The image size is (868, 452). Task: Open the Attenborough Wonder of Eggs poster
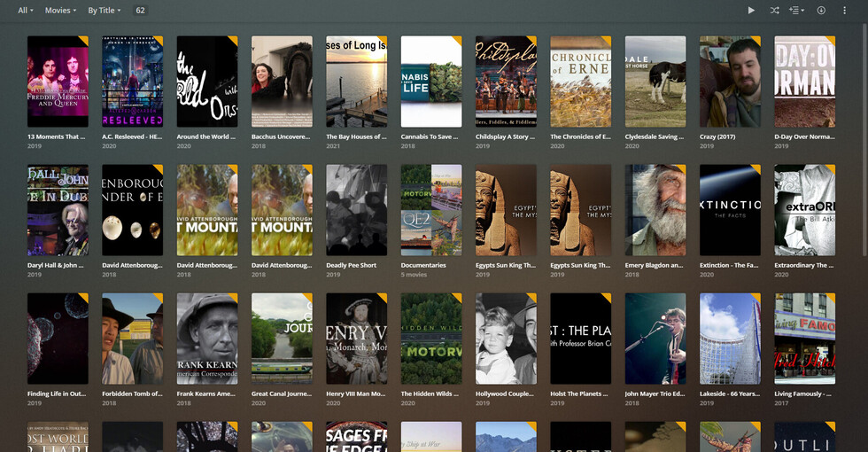[x=132, y=210]
